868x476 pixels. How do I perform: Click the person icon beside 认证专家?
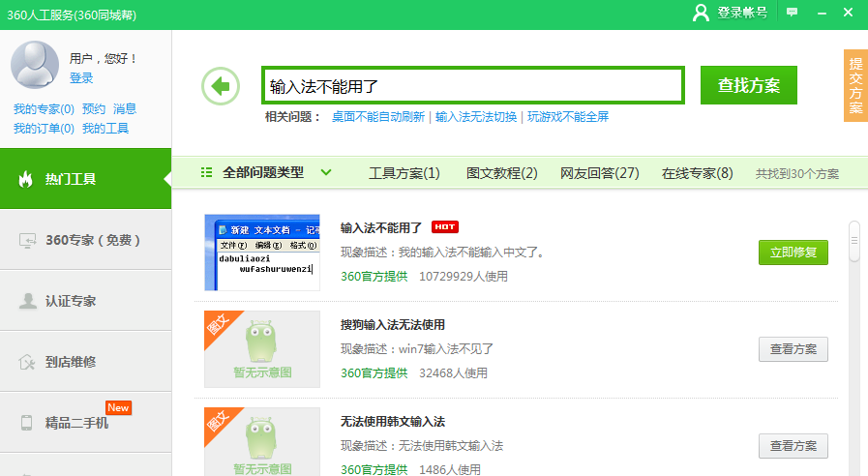[x=28, y=301]
